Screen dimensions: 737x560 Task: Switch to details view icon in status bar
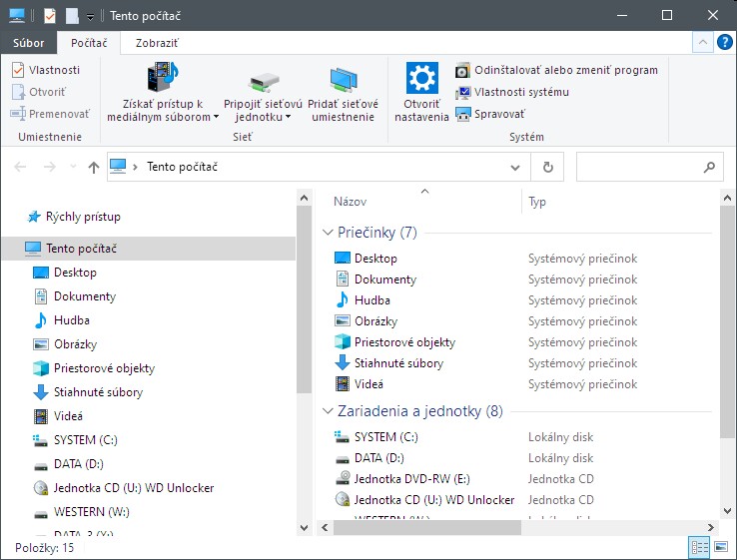pyautogui.click(x=699, y=547)
